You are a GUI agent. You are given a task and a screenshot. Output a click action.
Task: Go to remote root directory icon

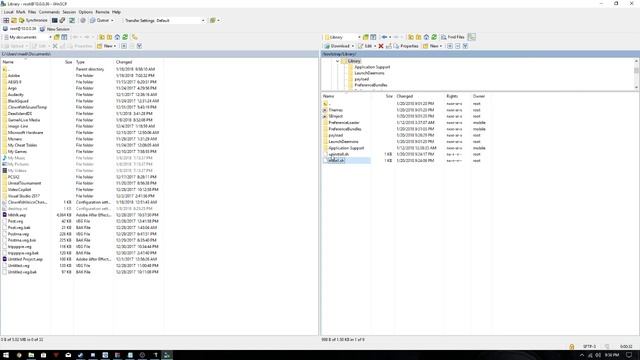418,37
